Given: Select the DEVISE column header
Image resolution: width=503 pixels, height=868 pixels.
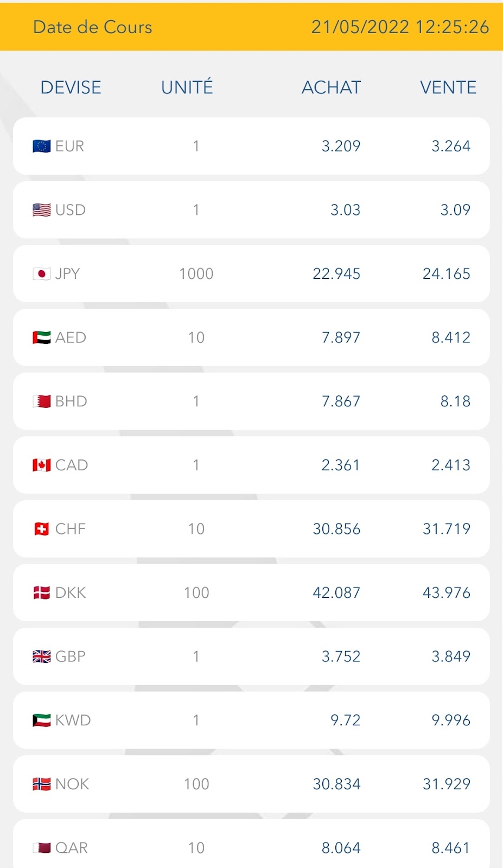Looking at the screenshot, I should click(x=71, y=87).
